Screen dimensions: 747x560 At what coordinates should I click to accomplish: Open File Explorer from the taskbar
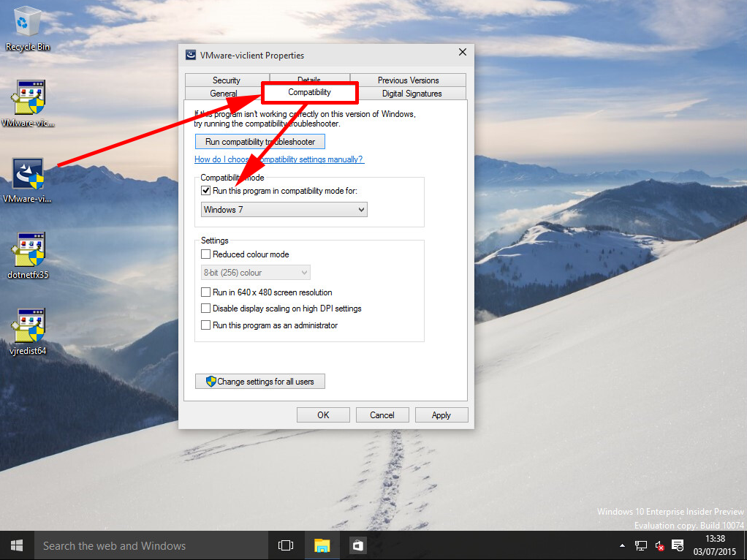coord(322,545)
